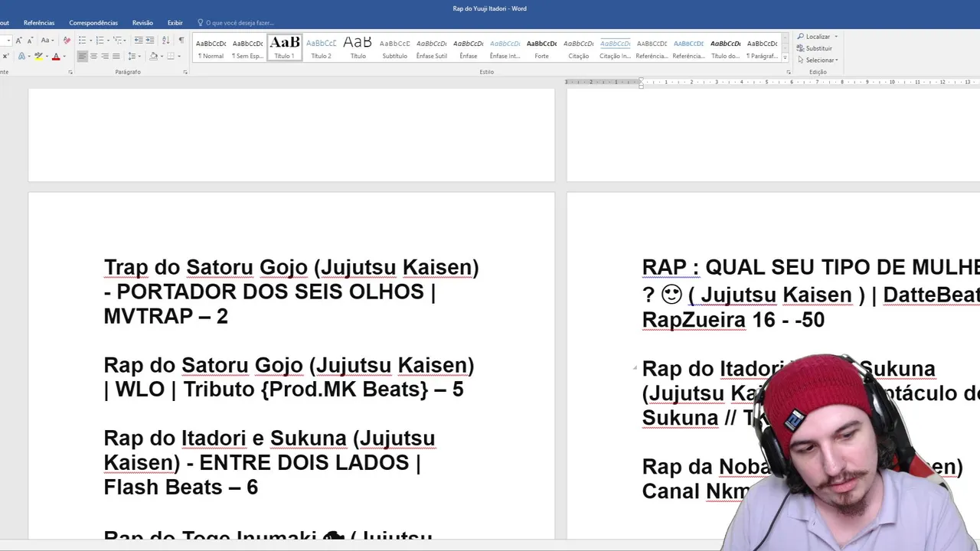Apply numbered list formatting

click(x=100, y=40)
